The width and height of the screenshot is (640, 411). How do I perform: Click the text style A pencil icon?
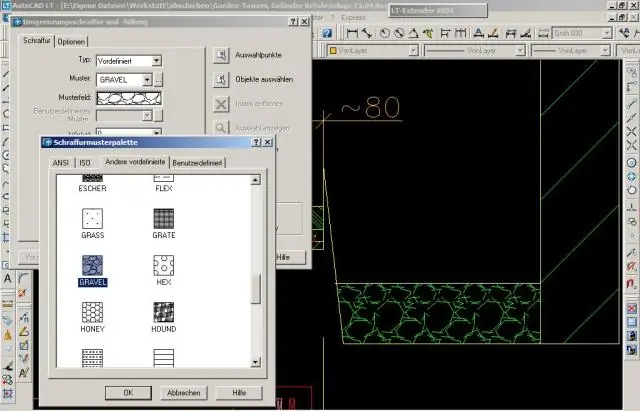pyautogui.click(x=24, y=372)
